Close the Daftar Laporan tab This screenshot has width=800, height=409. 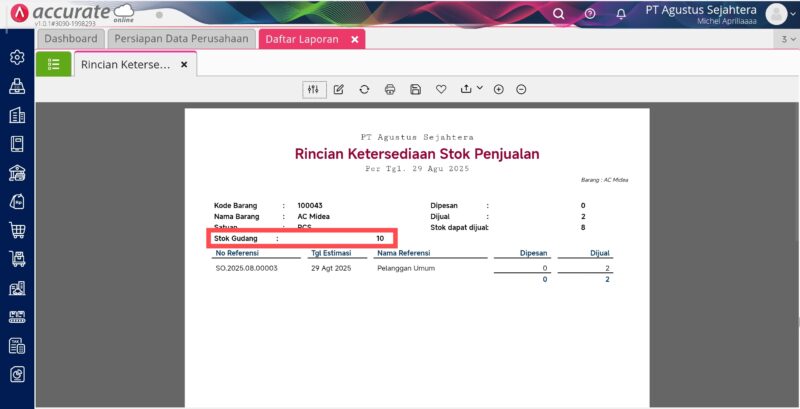(x=355, y=39)
